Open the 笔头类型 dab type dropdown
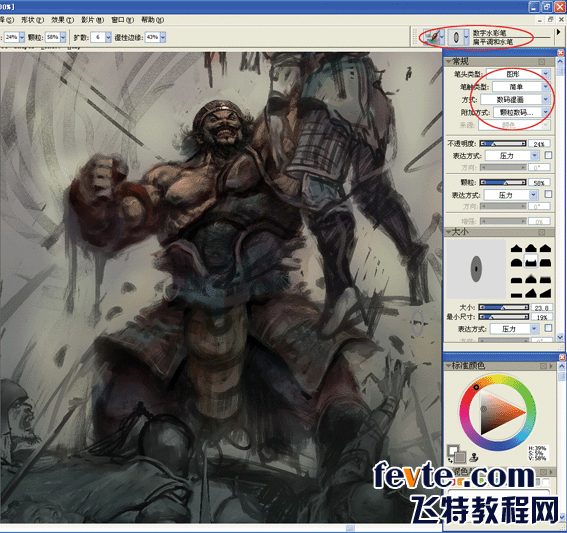This screenshot has height=533, width=567. pyautogui.click(x=518, y=74)
